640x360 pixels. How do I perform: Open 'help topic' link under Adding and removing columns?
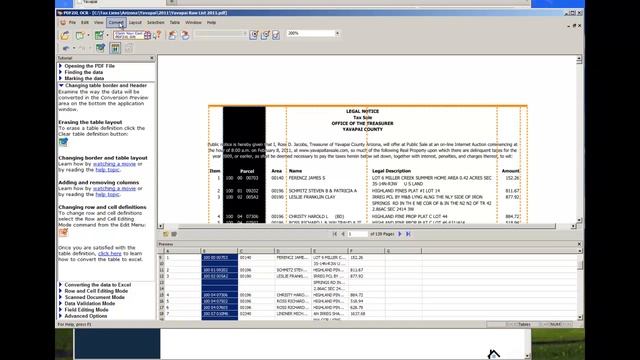pyautogui.click(x=108, y=194)
